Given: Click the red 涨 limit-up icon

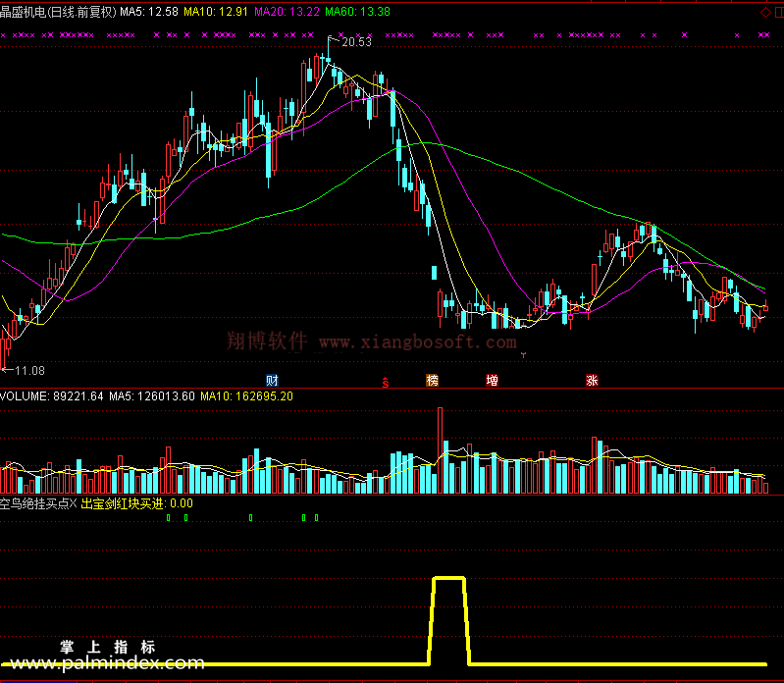Looking at the screenshot, I should point(592,381).
